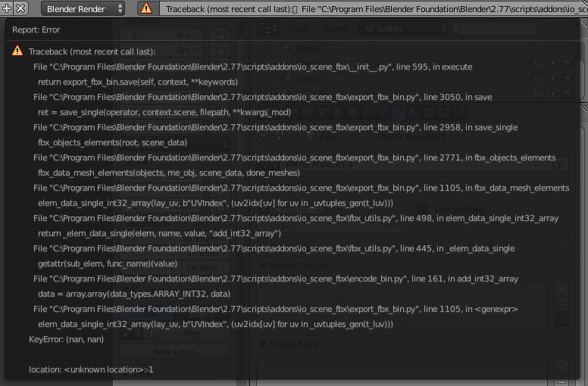Click the line ending with 'line 3050, in save'

click(262, 98)
